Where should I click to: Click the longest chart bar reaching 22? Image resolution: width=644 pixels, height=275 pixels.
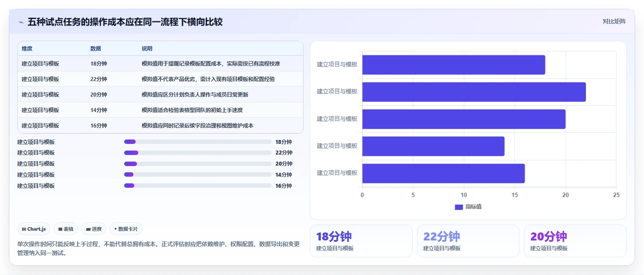click(x=474, y=92)
